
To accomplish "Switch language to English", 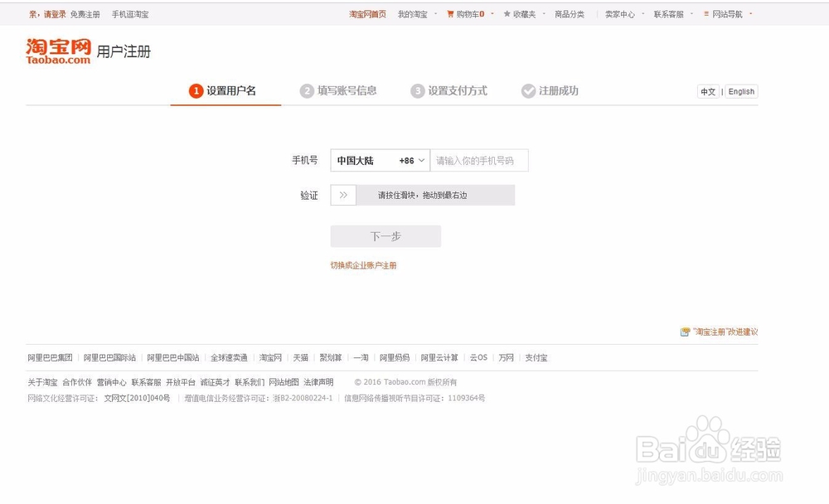I will coord(741,91).
